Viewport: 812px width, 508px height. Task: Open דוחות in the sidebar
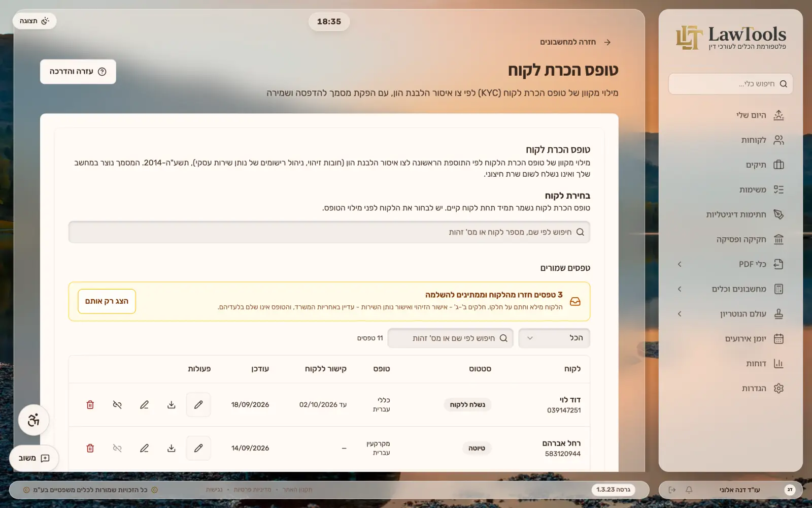point(731,364)
